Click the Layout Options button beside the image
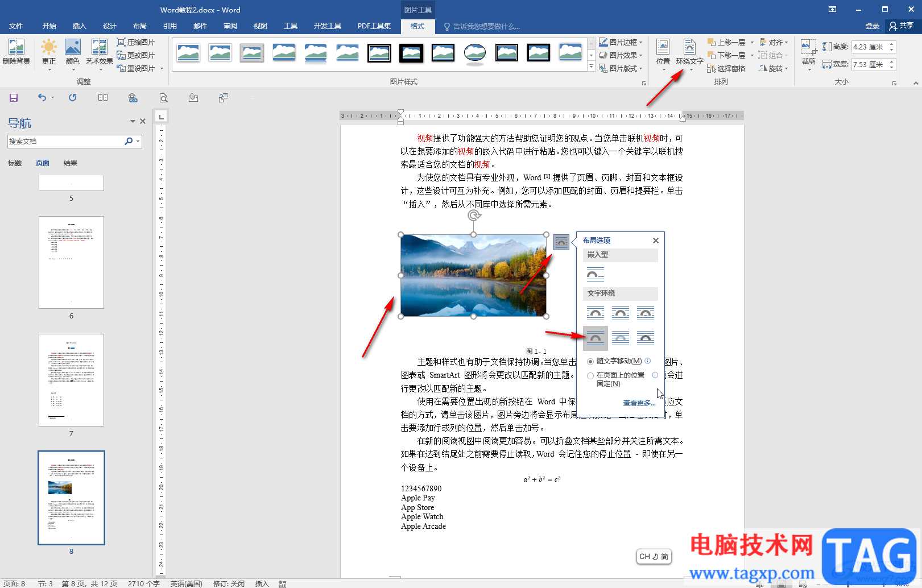 click(561, 242)
